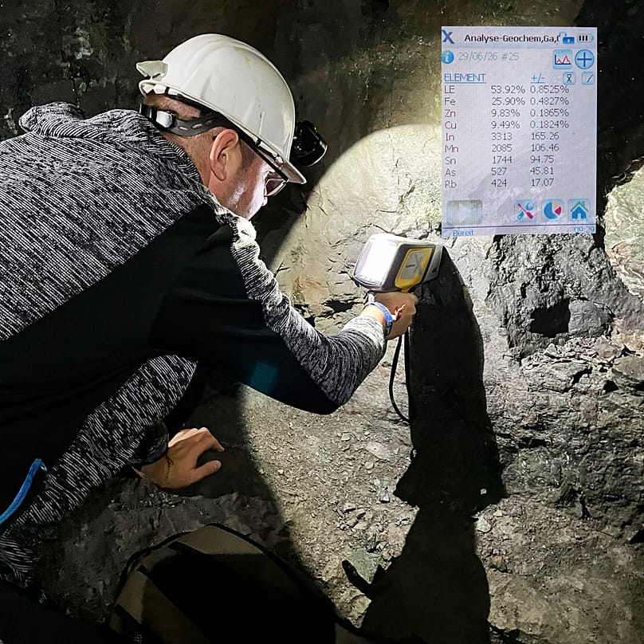644x644 pixels.
Task: Select the In 3313 row
Action: pyautogui.click(x=506, y=136)
